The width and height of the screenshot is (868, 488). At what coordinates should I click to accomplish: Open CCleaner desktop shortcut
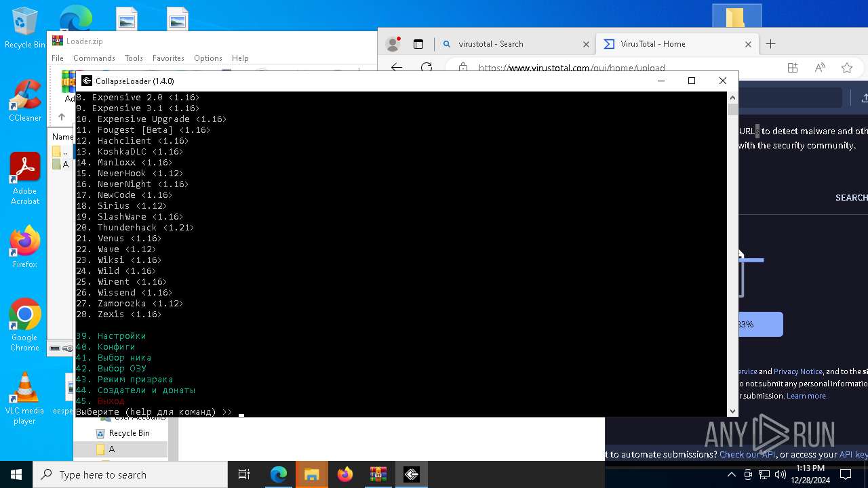(24, 100)
